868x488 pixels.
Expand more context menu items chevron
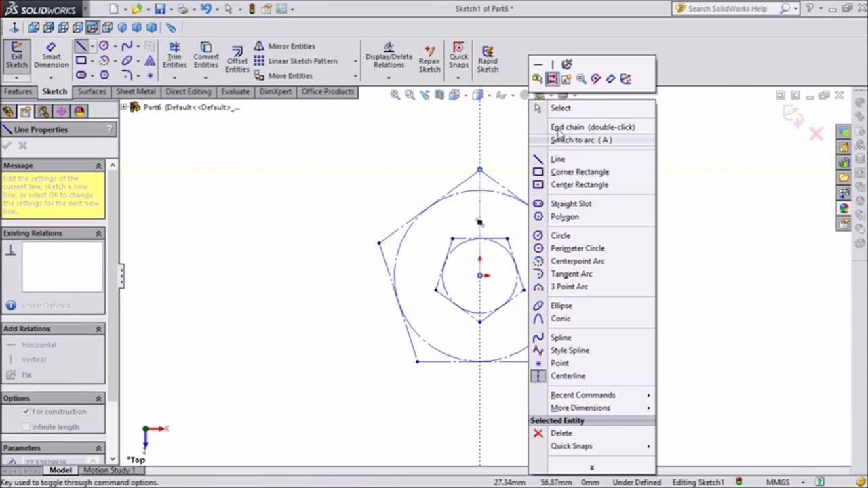point(592,468)
